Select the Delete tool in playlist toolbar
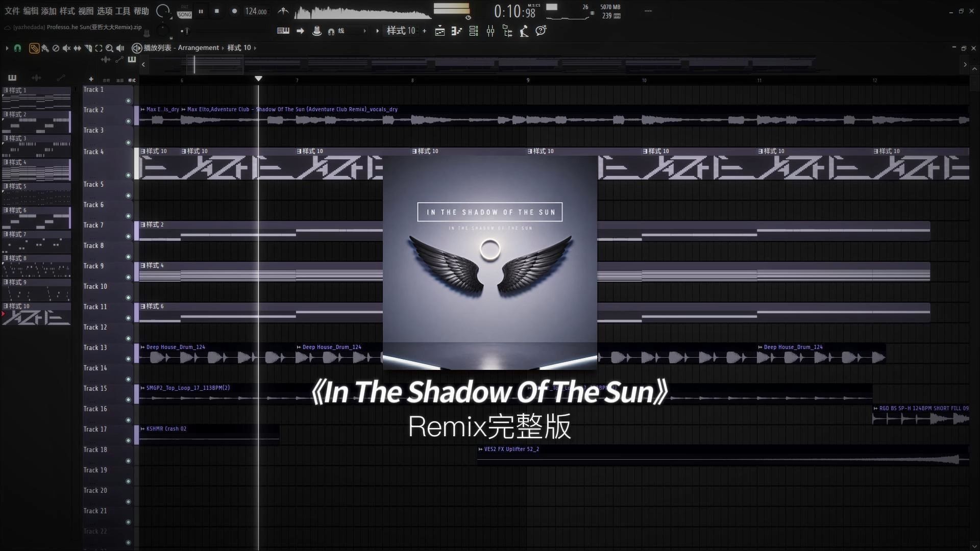 [56, 48]
